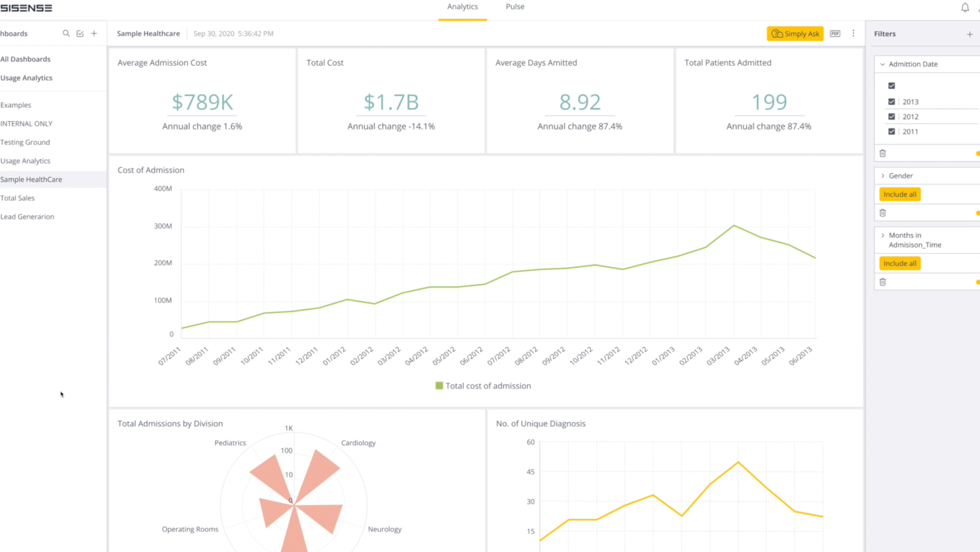Click Annual change 1.6% text

[x=202, y=126]
